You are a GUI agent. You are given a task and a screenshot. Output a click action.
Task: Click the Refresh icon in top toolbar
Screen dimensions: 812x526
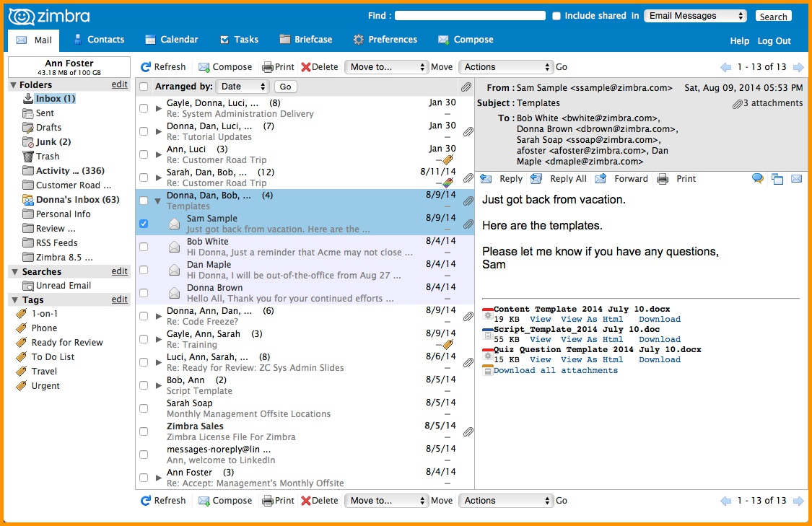(146, 67)
